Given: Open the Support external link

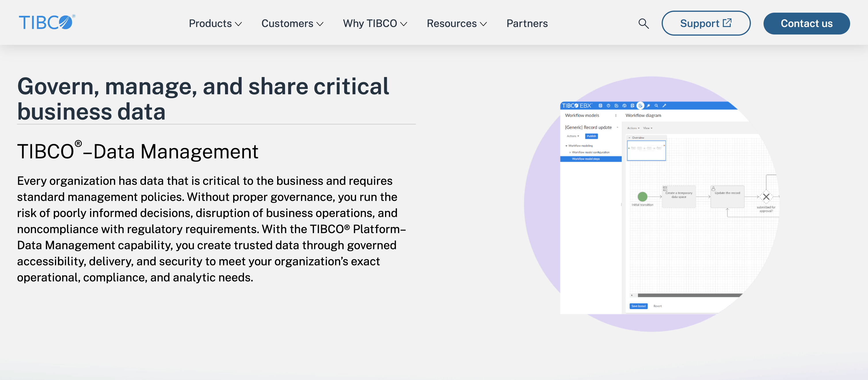Looking at the screenshot, I should [x=706, y=23].
